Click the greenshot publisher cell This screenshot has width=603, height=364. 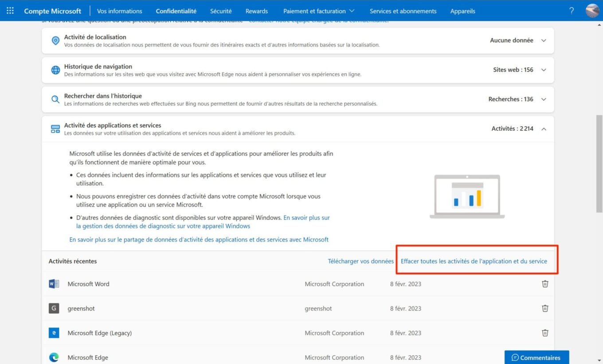coord(318,308)
